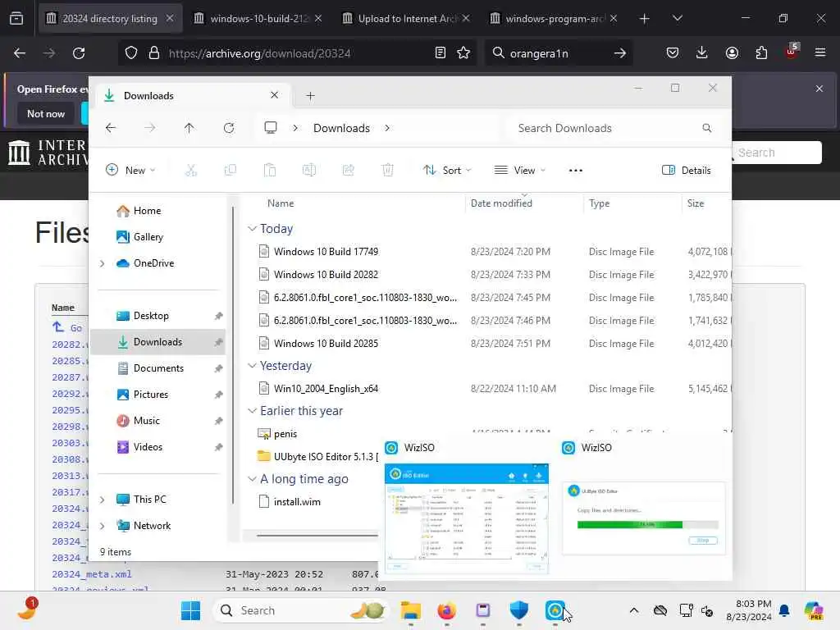The image size is (840, 630).
Task: Reload the Firefox page
Action: click(x=79, y=53)
